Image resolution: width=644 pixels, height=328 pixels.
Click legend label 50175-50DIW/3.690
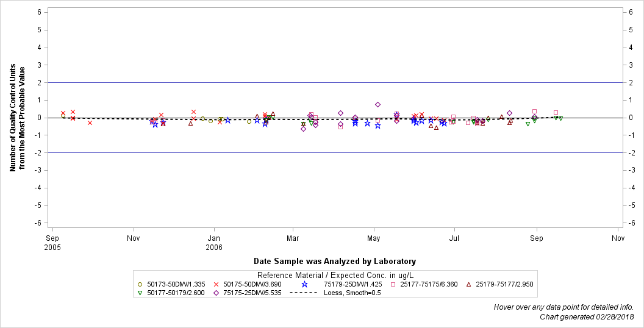coord(252,284)
